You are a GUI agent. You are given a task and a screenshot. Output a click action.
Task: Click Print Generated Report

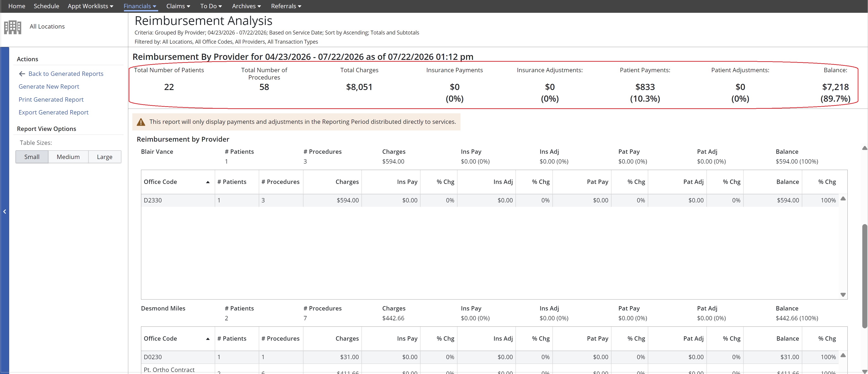click(x=51, y=99)
